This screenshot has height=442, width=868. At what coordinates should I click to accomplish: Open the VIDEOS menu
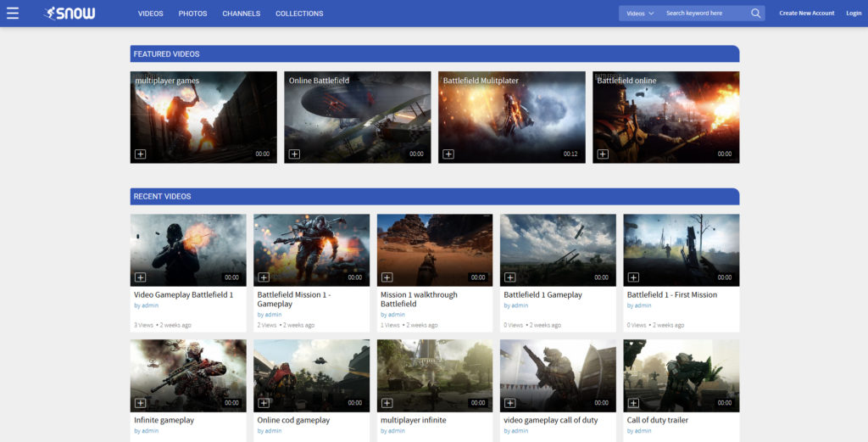coord(151,14)
